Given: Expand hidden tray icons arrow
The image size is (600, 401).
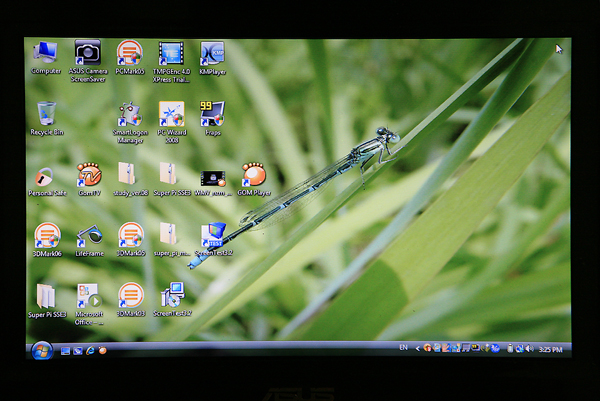Looking at the screenshot, I should 417,348.
